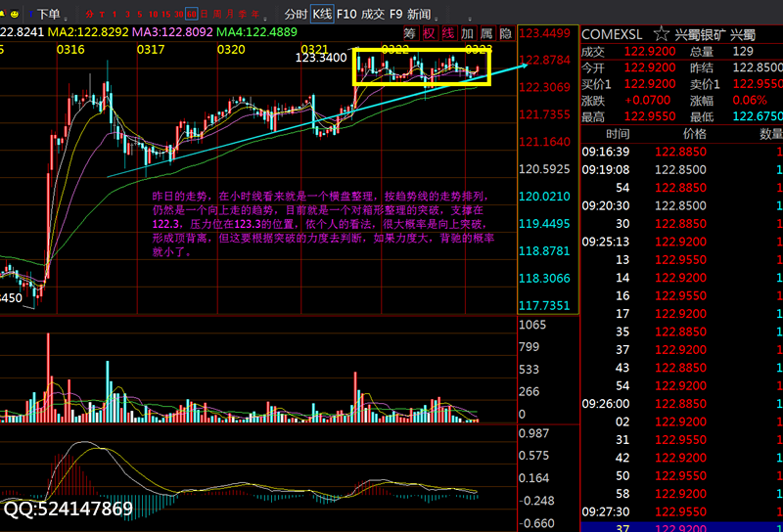Select the 10-minute period
Image resolution: width=783 pixels, height=532 pixels.
[154, 15]
